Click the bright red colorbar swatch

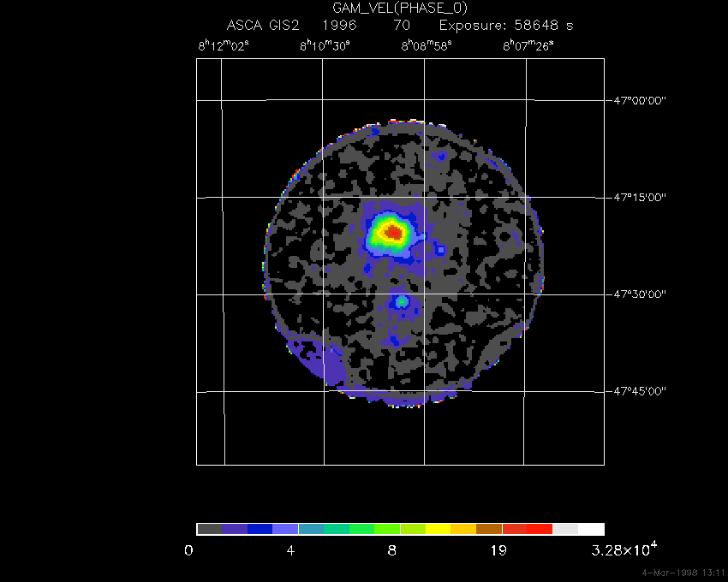click(x=540, y=529)
